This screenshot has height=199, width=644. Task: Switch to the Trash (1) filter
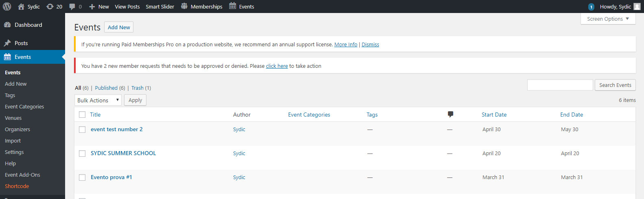(x=141, y=88)
